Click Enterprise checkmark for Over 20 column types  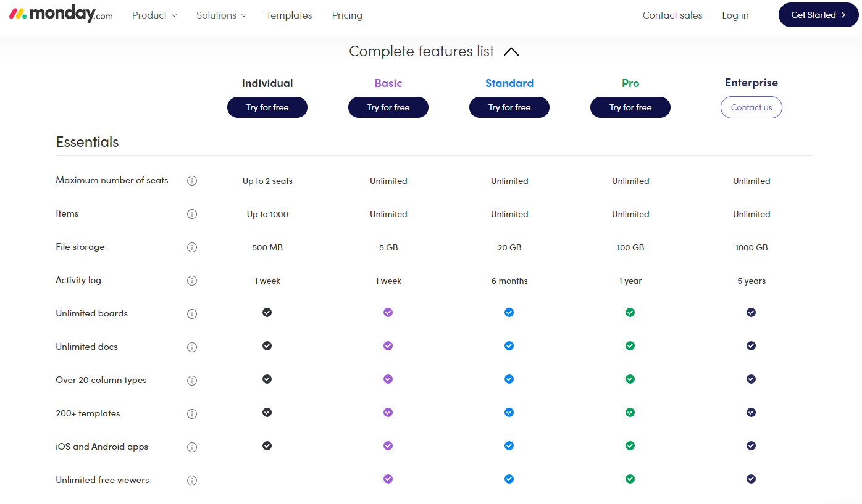click(x=751, y=379)
